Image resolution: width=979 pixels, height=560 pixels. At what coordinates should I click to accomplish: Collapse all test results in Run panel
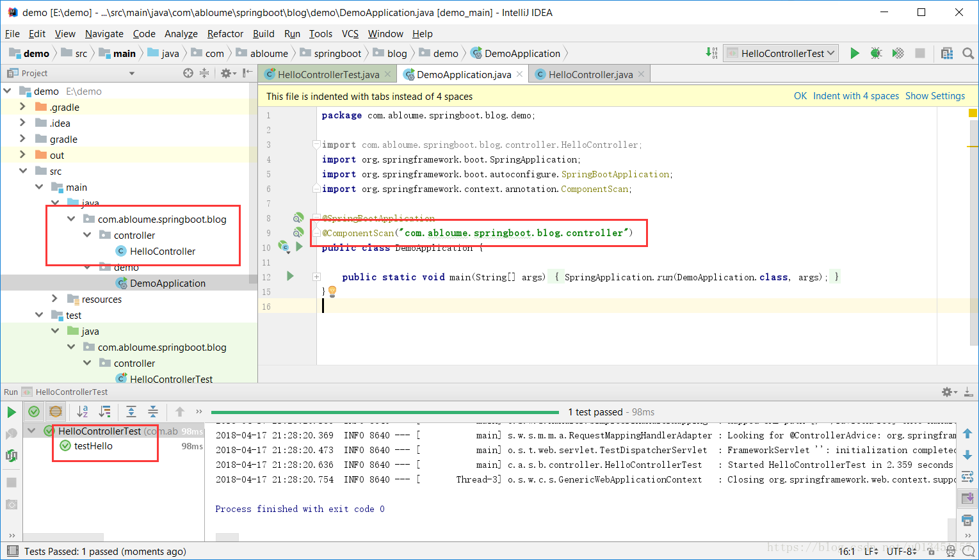click(x=153, y=412)
